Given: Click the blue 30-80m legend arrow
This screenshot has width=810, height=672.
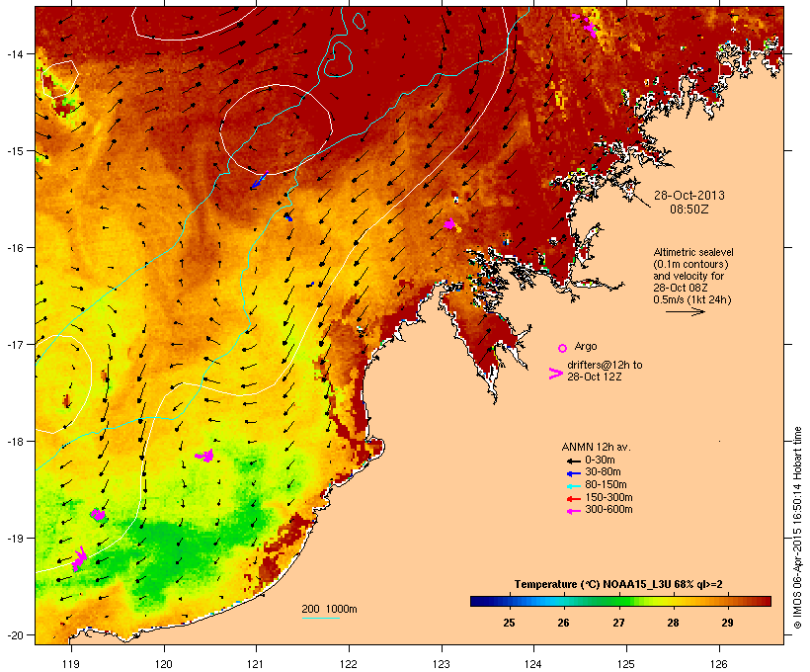Looking at the screenshot, I should point(573,473).
